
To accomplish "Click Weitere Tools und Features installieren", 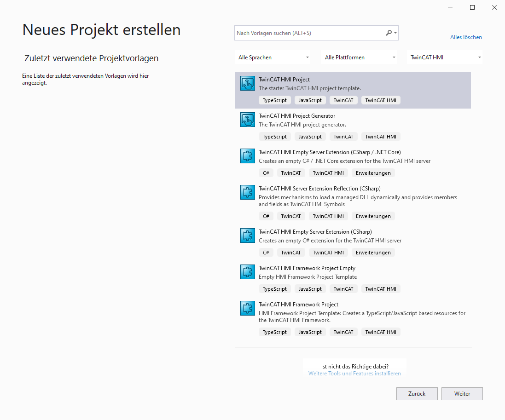I will (x=354, y=374).
